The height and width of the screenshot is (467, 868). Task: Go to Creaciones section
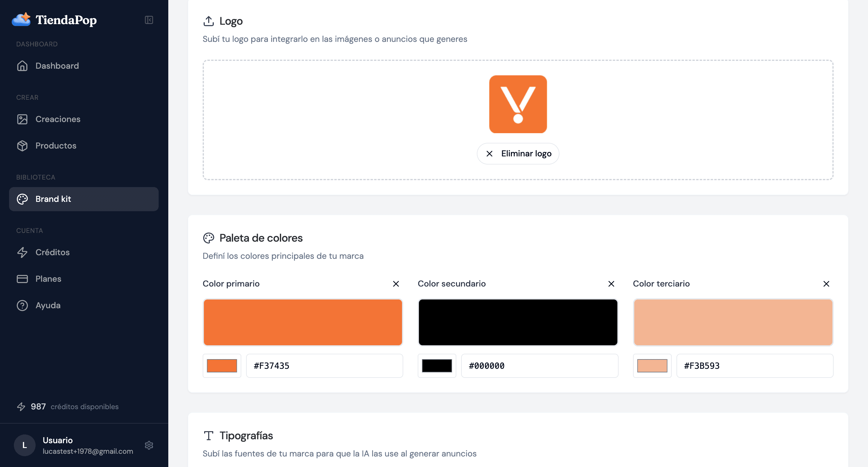(x=58, y=119)
